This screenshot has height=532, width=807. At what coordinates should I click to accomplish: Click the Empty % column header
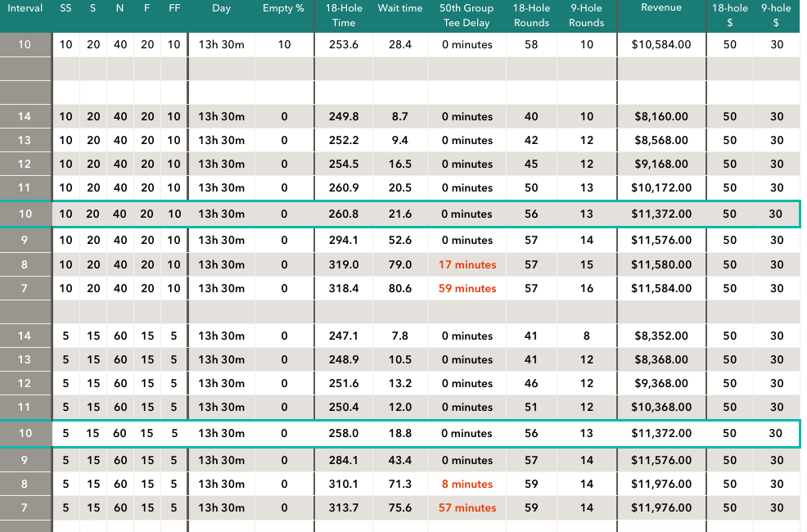tap(283, 8)
